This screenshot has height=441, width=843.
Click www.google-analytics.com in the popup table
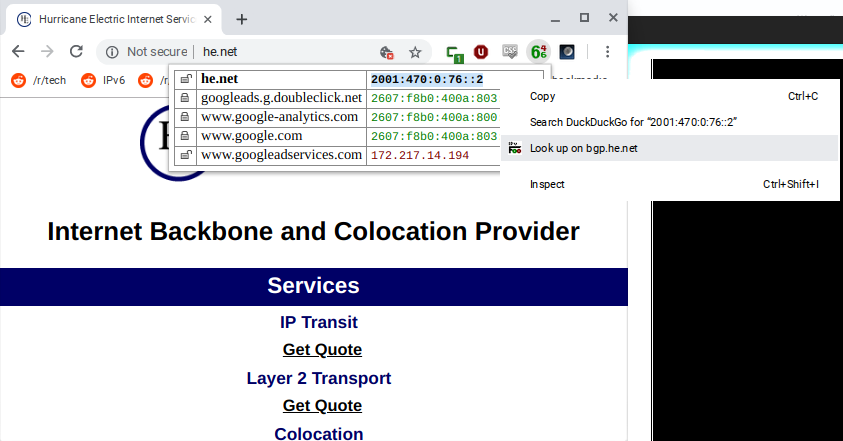point(279,117)
